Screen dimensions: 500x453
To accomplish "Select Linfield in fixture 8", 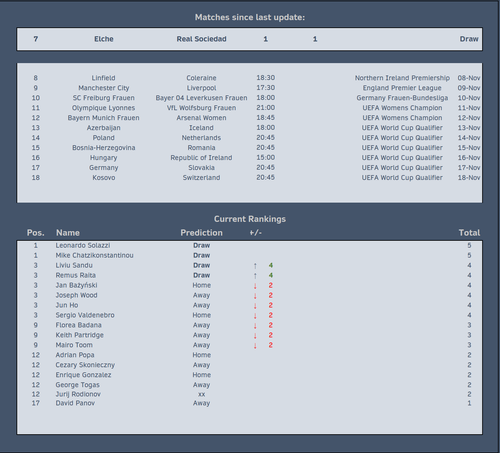I will point(104,78).
